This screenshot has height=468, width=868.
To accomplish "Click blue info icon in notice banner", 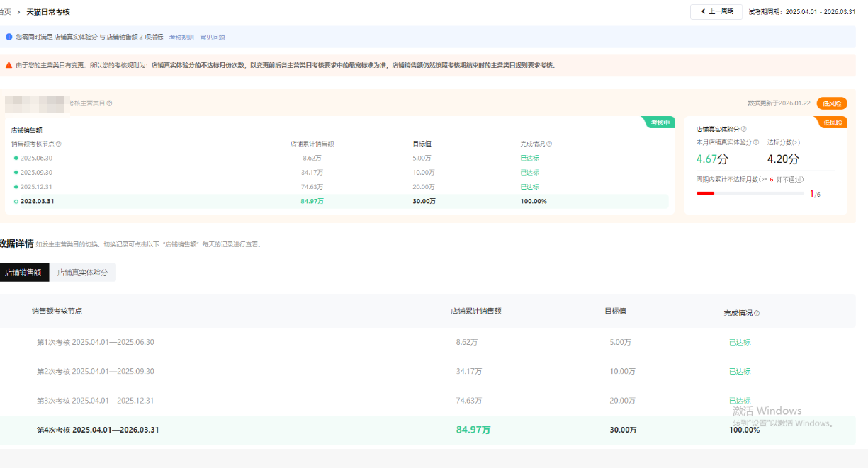I will point(9,37).
